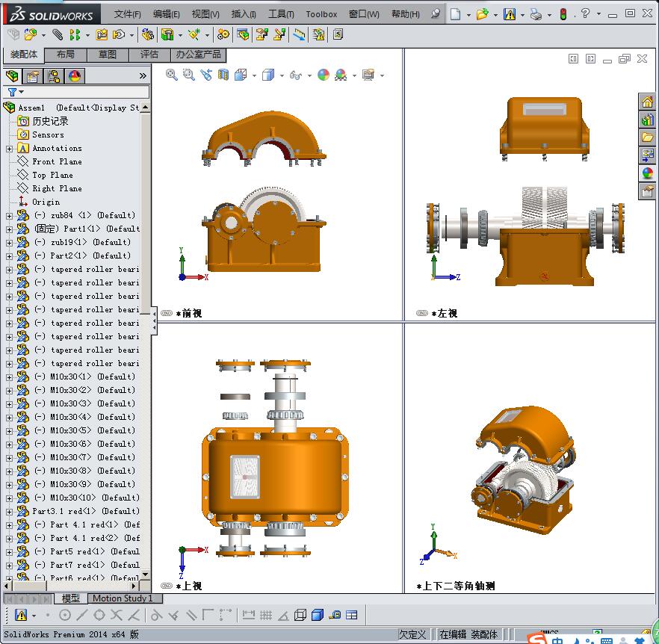Expand the Part2<1> component node
The height and width of the screenshot is (644, 659).
point(9,256)
